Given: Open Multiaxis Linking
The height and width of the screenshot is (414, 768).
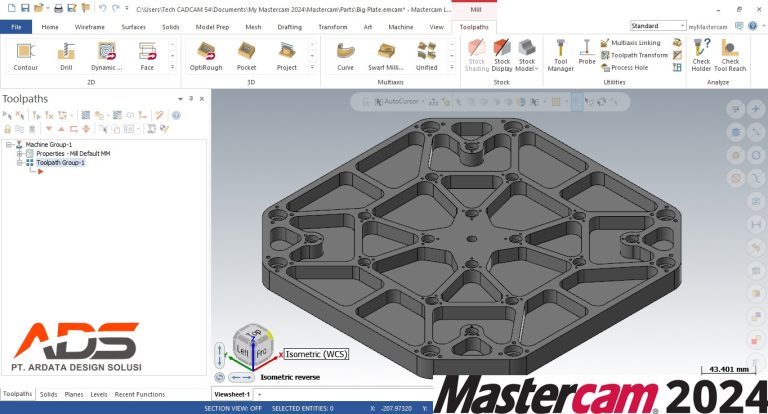Looking at the screenshot, I should (x=631, y=43).
